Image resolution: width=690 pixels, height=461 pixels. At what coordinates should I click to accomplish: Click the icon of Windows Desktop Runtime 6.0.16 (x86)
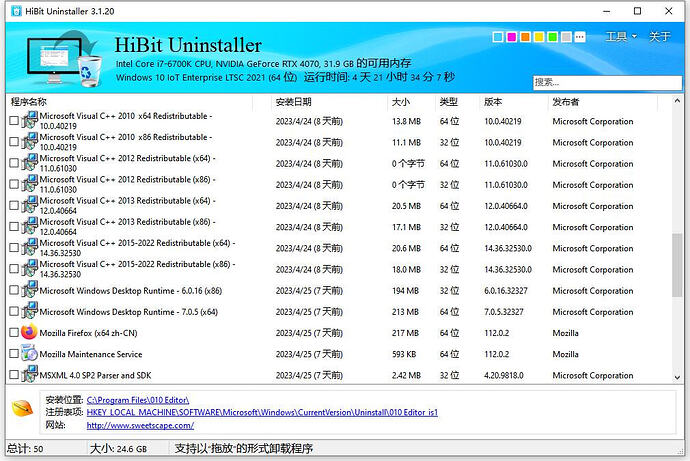click(30, 289)
